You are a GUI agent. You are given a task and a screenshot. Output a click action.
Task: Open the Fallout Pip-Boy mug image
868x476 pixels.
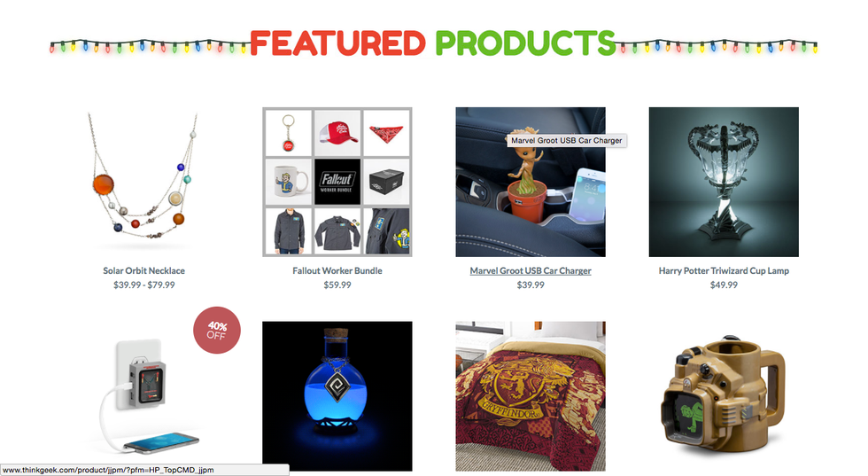pyautogui.click(x=724, y=396)
